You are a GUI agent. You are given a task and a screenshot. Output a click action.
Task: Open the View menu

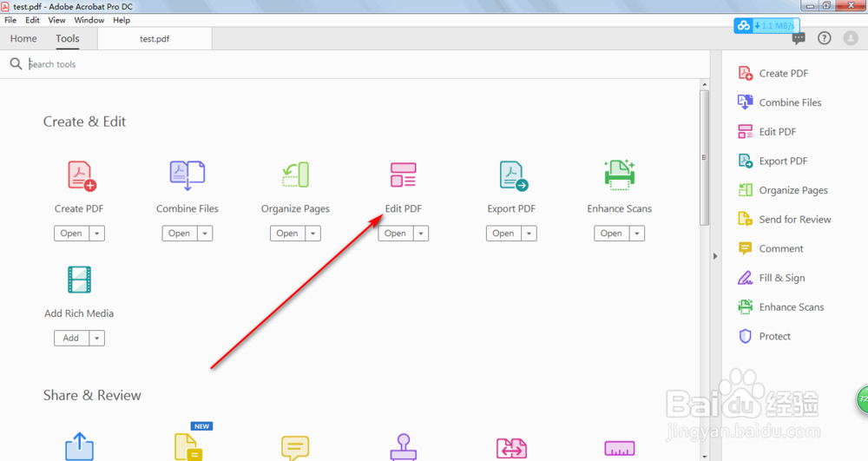tap(56, 20)
